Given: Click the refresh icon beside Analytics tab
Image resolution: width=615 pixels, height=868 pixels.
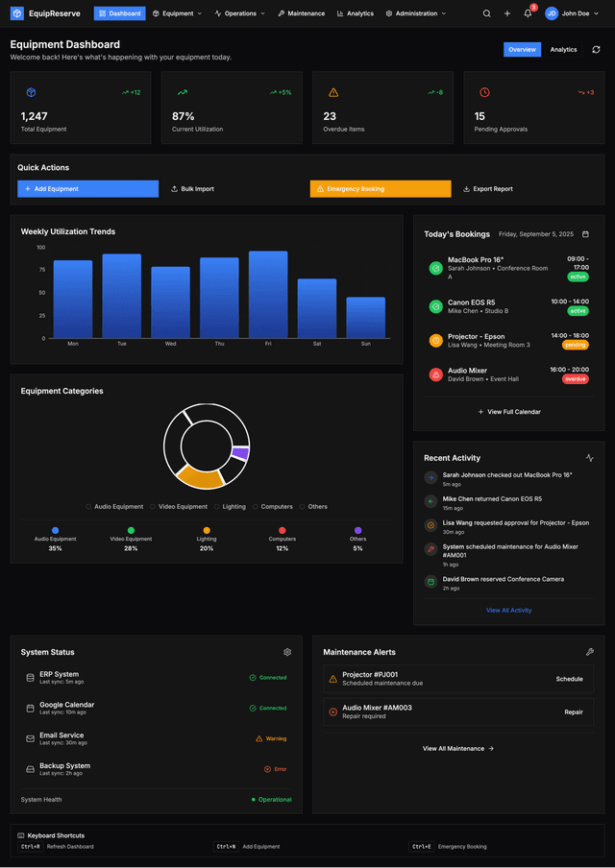Looking at the screenshot, I should tap(596, 50).
